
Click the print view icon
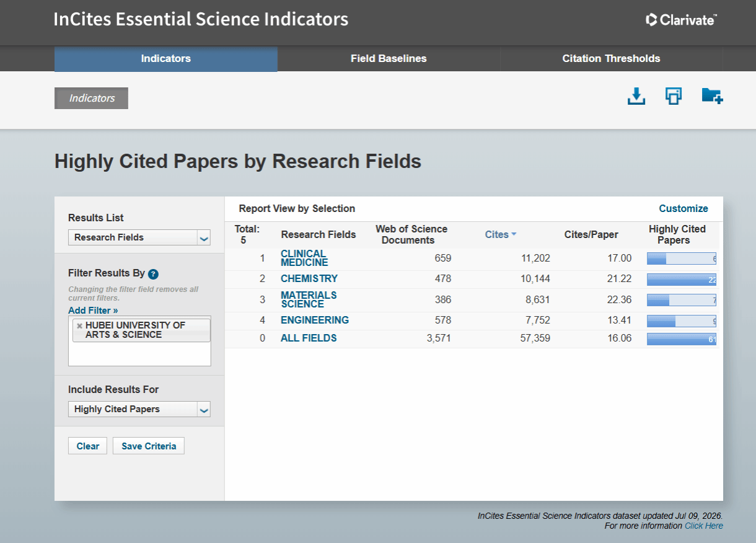[674, 96]
